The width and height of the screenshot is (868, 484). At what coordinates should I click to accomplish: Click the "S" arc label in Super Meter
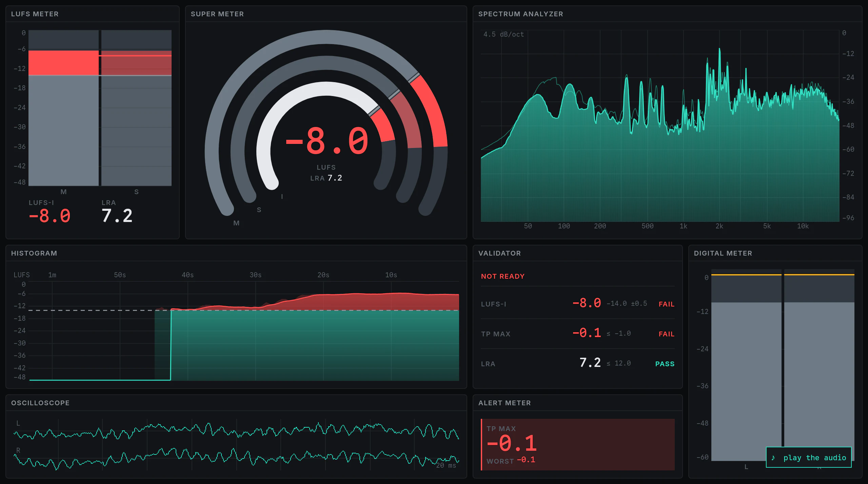(x=259, y=210)
